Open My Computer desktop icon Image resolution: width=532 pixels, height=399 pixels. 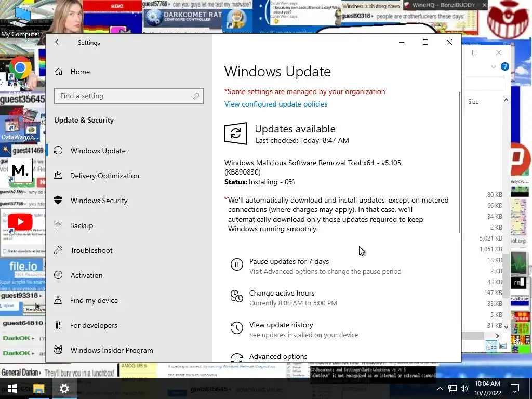(20, 21)
